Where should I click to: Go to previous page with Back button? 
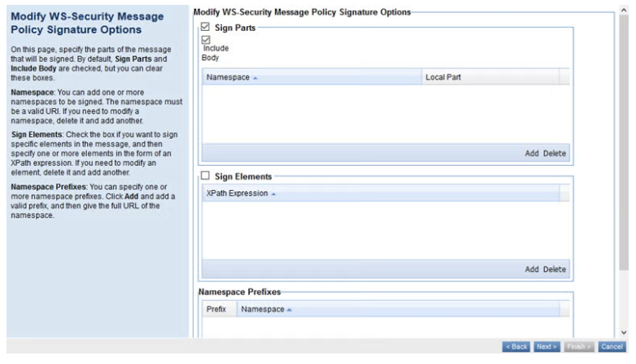pyautogui.click(x=516, y=347)
